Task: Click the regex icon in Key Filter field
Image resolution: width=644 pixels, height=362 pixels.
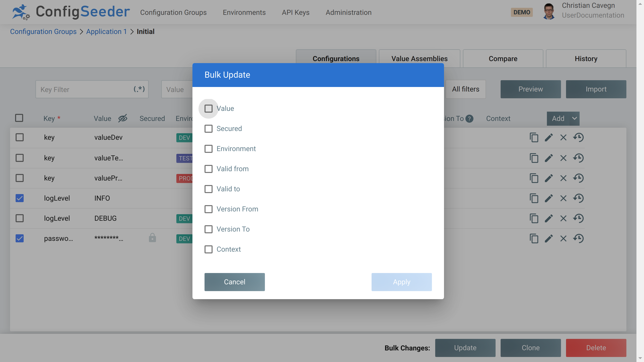Action: point(139,89)
